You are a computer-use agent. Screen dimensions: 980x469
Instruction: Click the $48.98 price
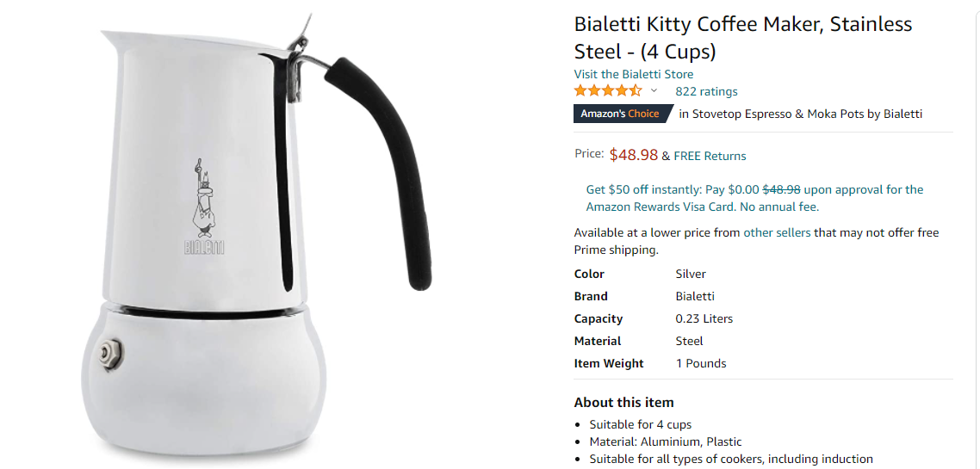[634, 155]
